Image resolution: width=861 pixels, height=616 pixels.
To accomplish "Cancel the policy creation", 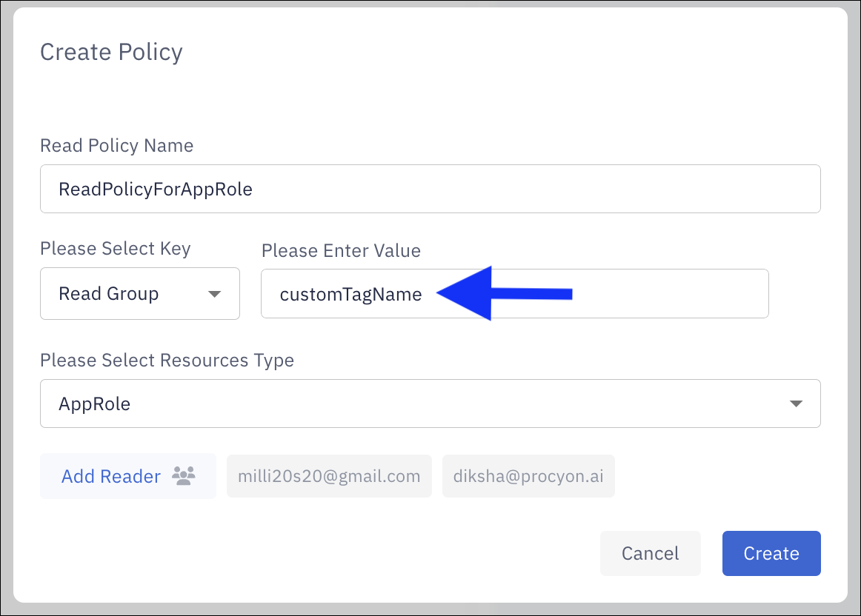I will (x=650, y=553).
